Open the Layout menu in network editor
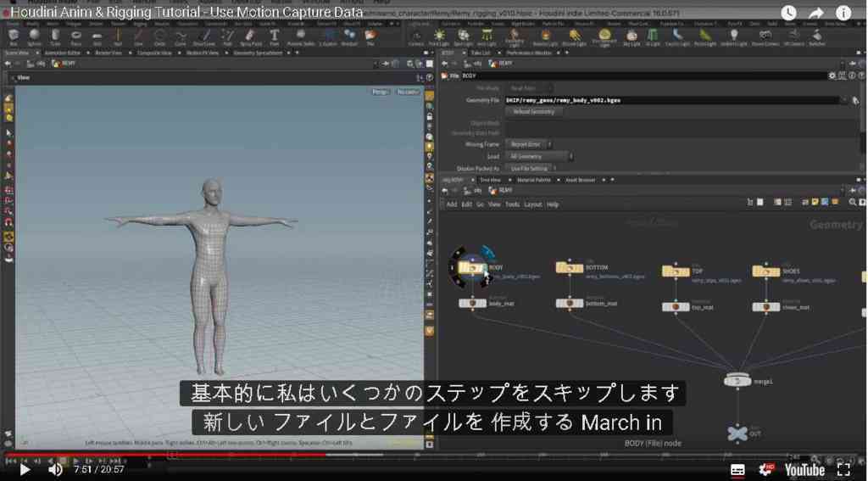868x481 pixels. coord(533,204)
